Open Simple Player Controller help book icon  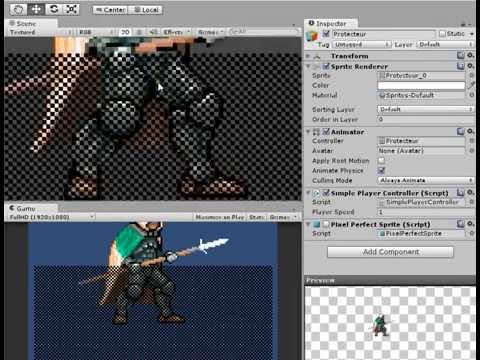(461, 193)
